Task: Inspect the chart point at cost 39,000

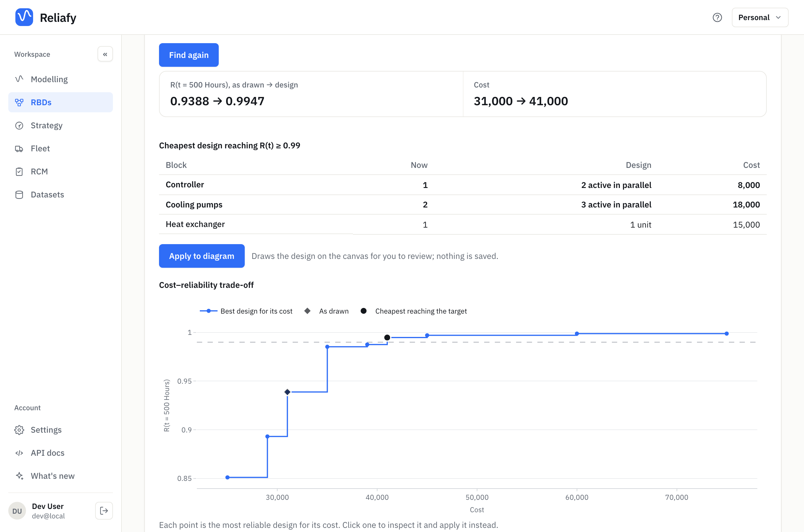Action: pos(367,345)
